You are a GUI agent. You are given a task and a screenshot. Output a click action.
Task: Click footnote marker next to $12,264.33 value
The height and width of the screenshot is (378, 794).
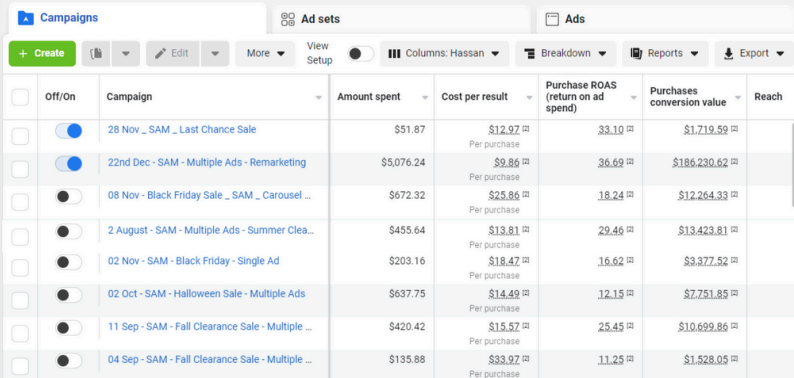pyautogui.click(x=734, y=195)
